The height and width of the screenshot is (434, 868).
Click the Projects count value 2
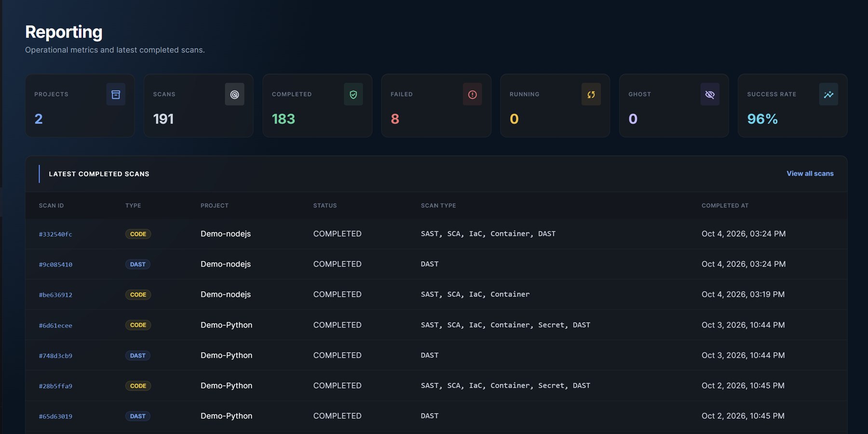tap(39, 119)
